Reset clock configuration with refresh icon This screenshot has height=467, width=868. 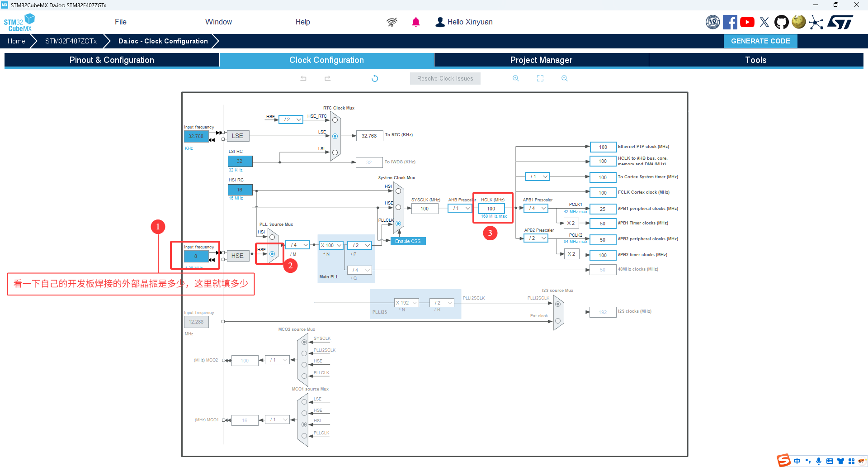(375, 78)
